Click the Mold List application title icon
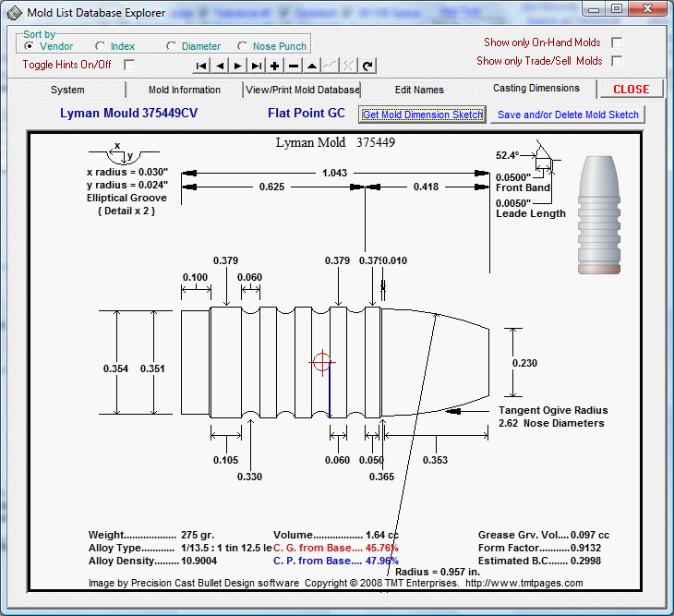 [x=14, y=13]
